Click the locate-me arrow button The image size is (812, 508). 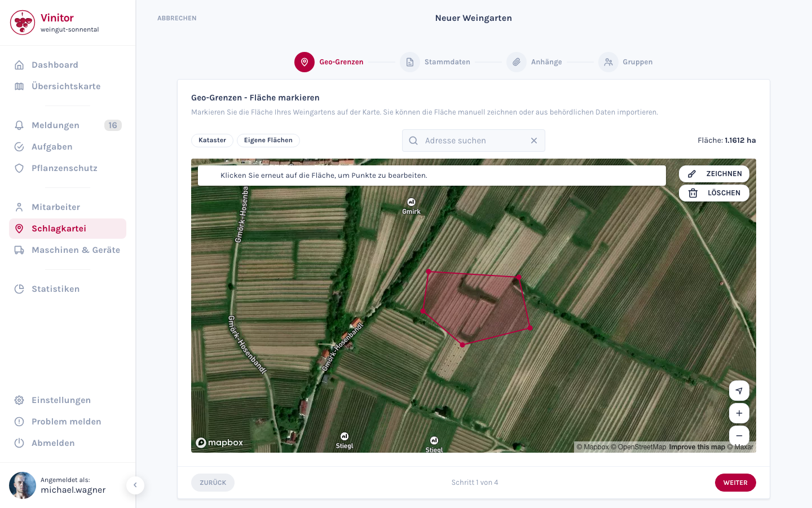coord(739,391)
